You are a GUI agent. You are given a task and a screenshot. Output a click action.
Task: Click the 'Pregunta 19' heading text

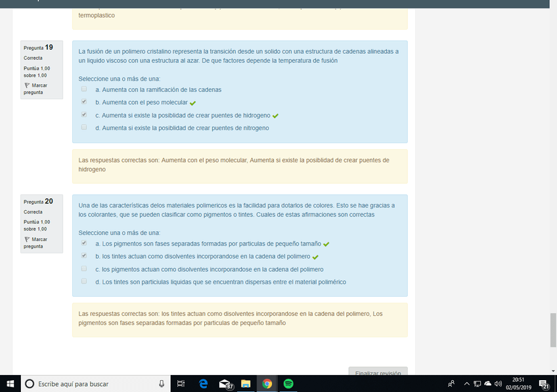click(x=38, y=47)
